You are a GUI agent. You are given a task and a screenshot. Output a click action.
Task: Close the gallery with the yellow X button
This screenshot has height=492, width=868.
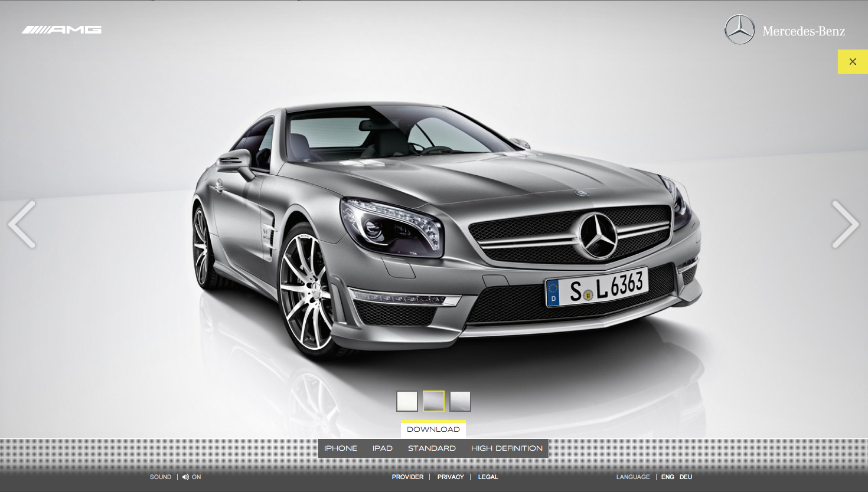(x=853, y=61)
